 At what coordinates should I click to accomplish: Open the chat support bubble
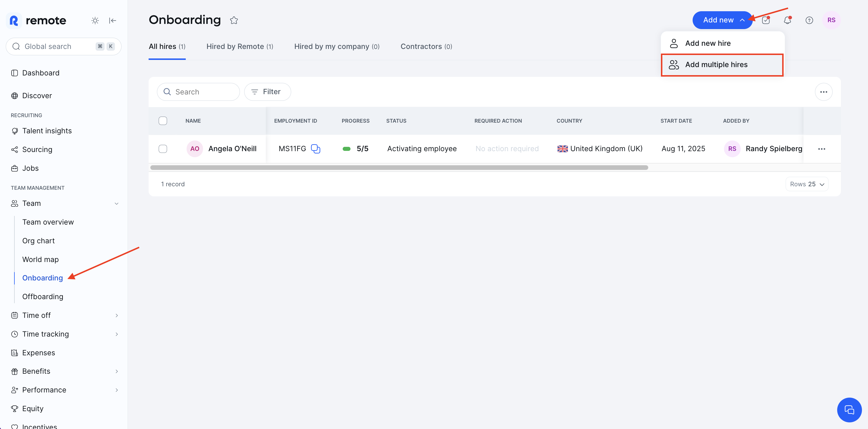849,409
